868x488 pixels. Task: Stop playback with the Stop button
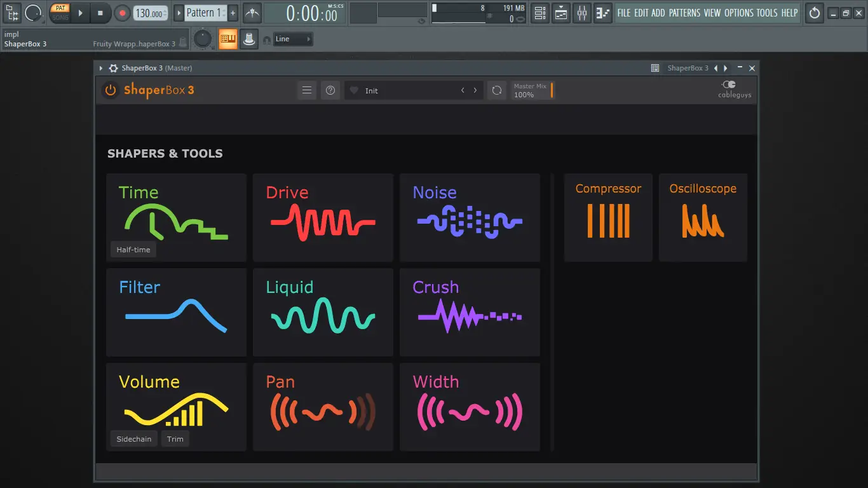pyautogui.click(x=100, y=13)
